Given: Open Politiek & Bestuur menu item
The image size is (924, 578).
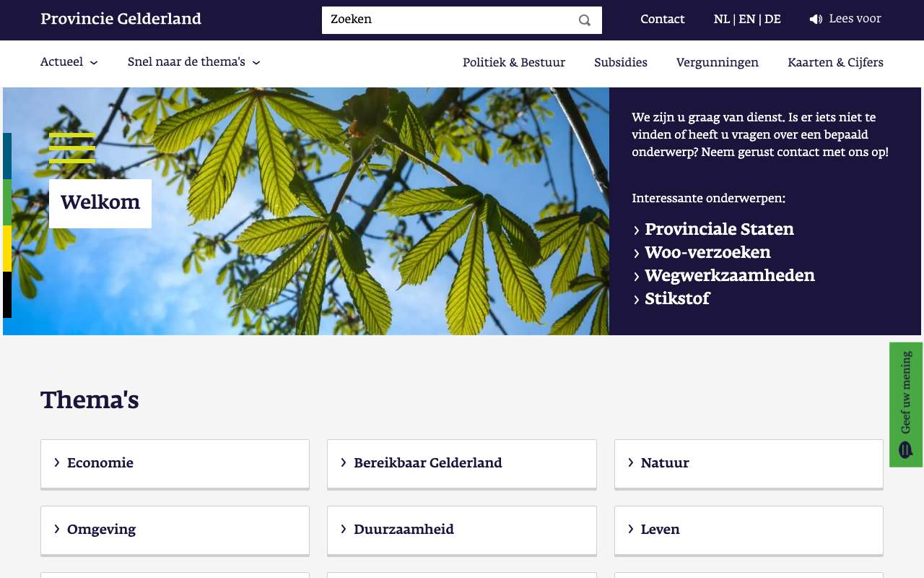Looking at the screenshot, I should click(514, 63).
